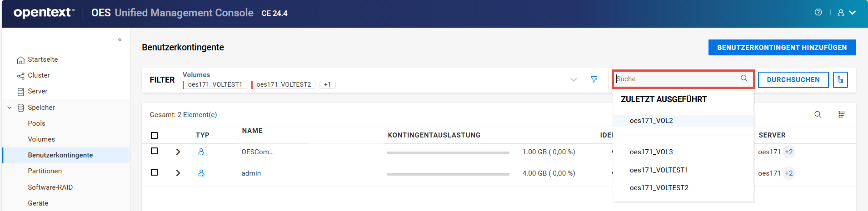Click Benutzerkontingent hinzufügen button

782,48
